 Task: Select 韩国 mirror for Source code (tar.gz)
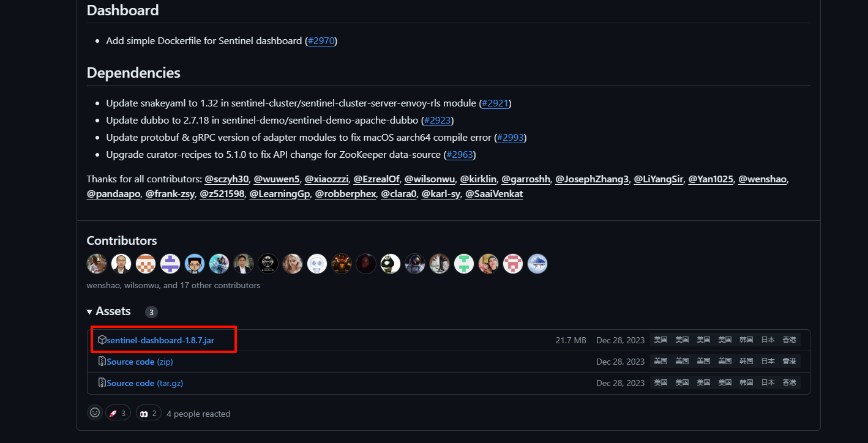click(747, 383)
